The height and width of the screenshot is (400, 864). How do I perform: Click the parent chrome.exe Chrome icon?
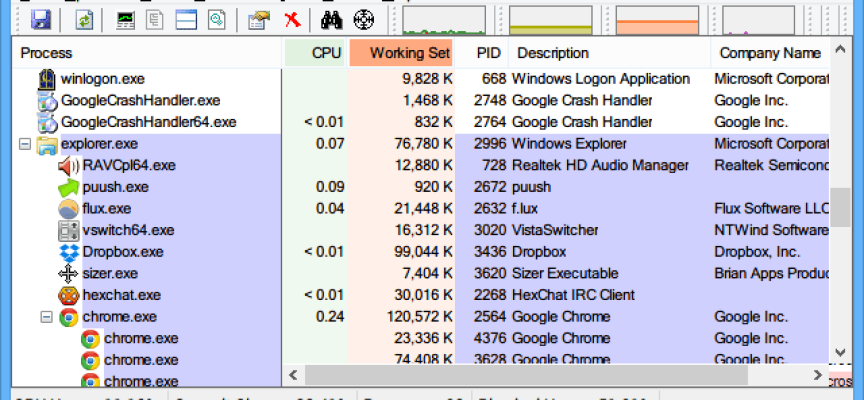68,317
